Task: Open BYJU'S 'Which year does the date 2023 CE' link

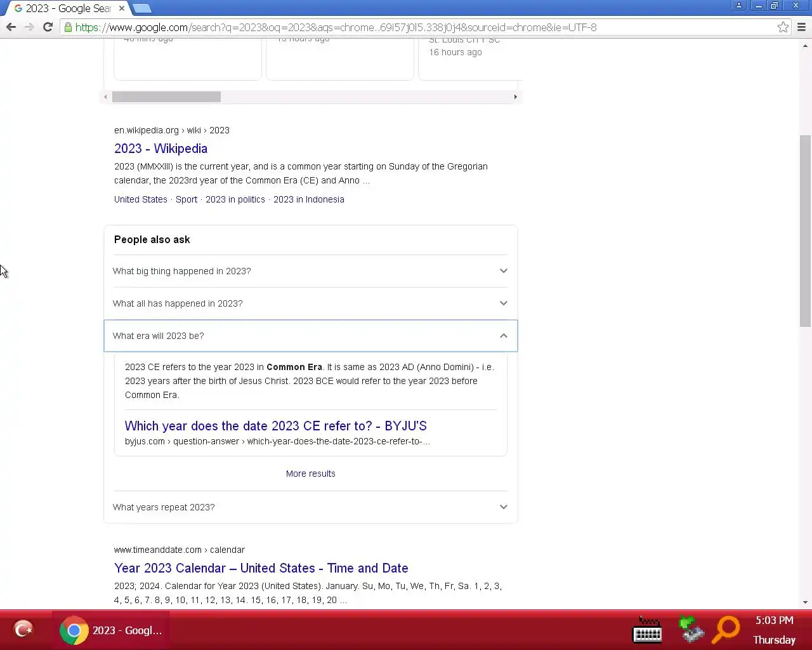Action: pyautogui.click(x=276, y=426)
